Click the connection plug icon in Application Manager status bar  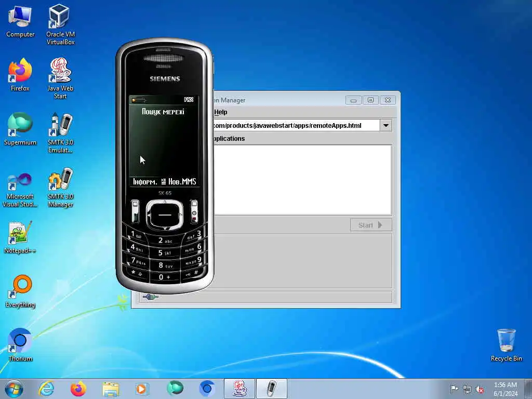(150, 297)
